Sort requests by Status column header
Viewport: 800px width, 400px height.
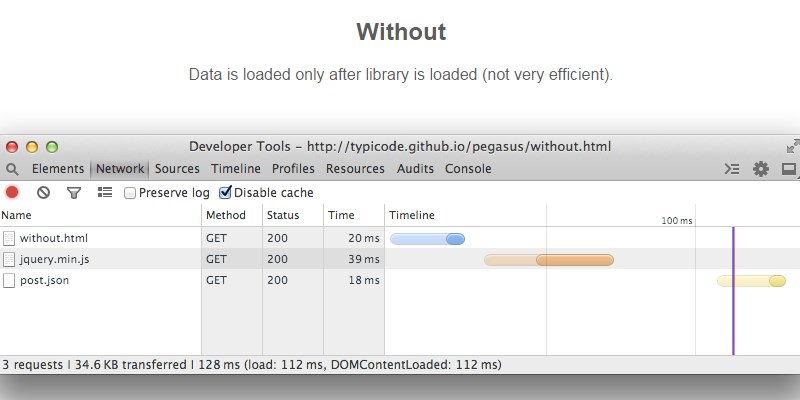point(283,215)
